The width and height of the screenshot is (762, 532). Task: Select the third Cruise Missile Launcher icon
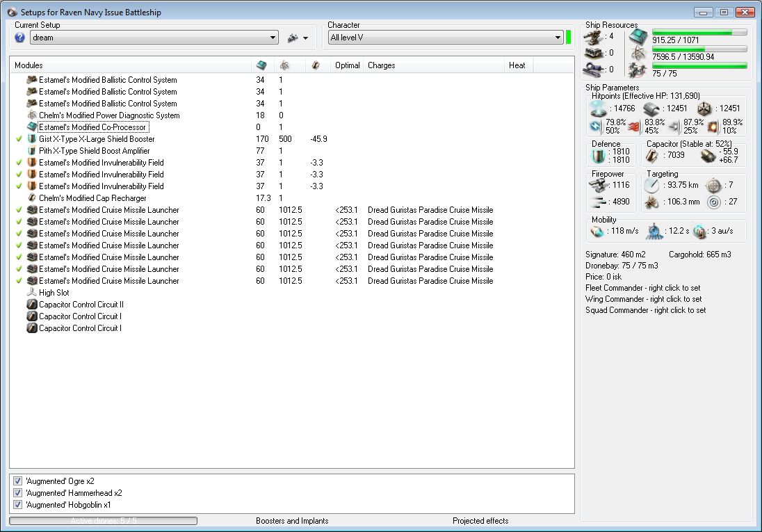click(32, 233)
